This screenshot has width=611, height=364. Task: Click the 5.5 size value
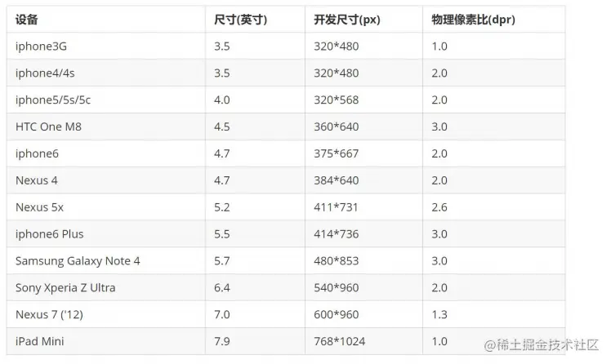coord(221,234)
